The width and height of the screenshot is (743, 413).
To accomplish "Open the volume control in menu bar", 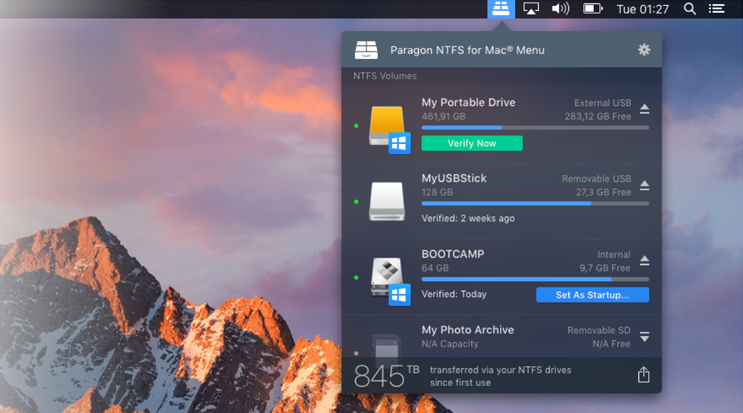I will [x=560, y=9].
